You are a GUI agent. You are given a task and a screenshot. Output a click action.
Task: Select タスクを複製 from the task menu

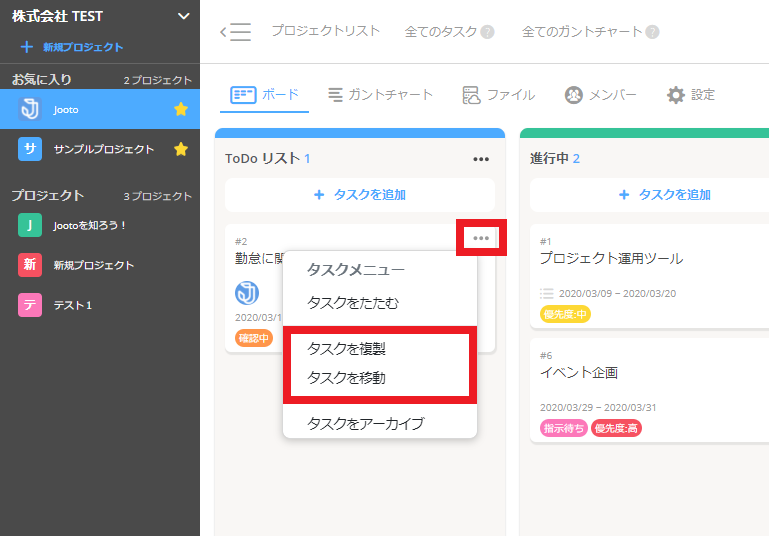pyautogui.click(x=346, y=349)
